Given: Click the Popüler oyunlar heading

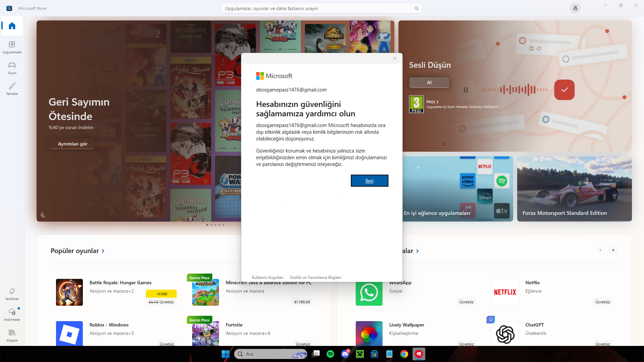Looking at the screenshot, I should coord(75,251).
